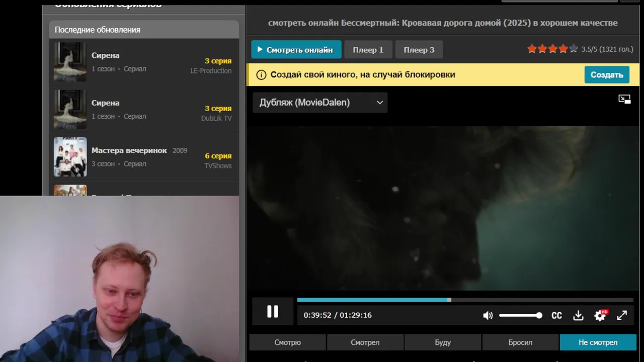Mark film as Буду
644x362 pixels.
click(x=443, y=342)
